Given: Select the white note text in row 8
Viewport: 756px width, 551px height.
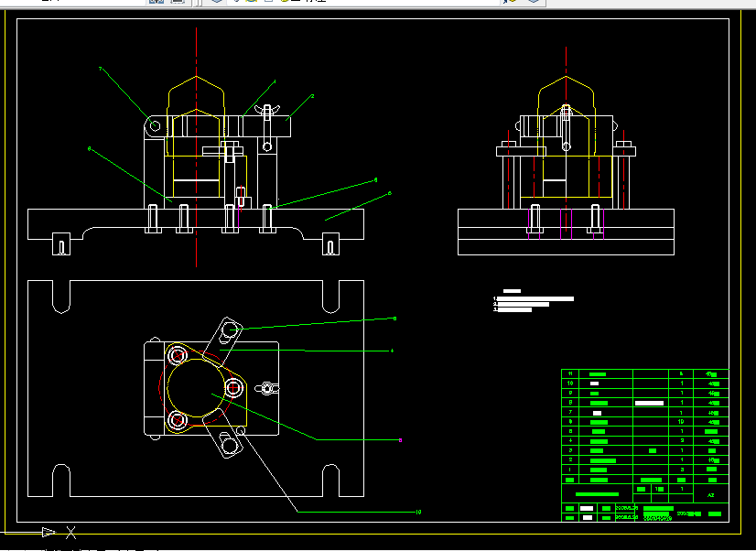Looking at the screenshot, I should (649, 403).
